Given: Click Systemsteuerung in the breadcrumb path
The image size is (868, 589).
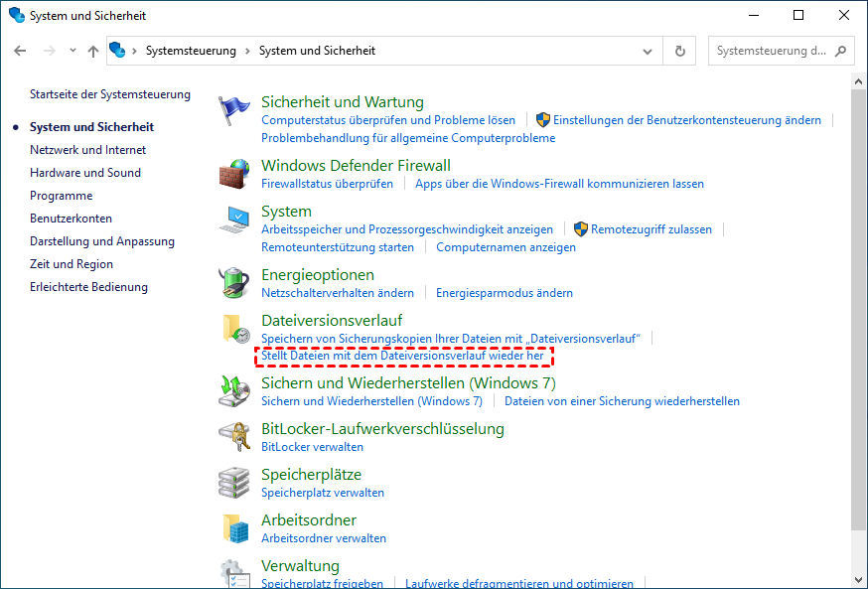Looking at the screenshot, I should [x=191, y=51].
